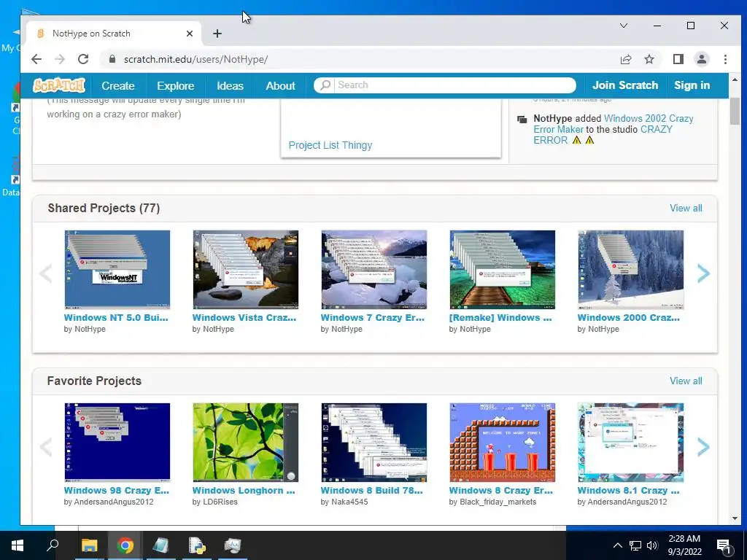Click the search magnifier icon in Scratch search
This screenshot has height=560, width=747.
[325, 85]
